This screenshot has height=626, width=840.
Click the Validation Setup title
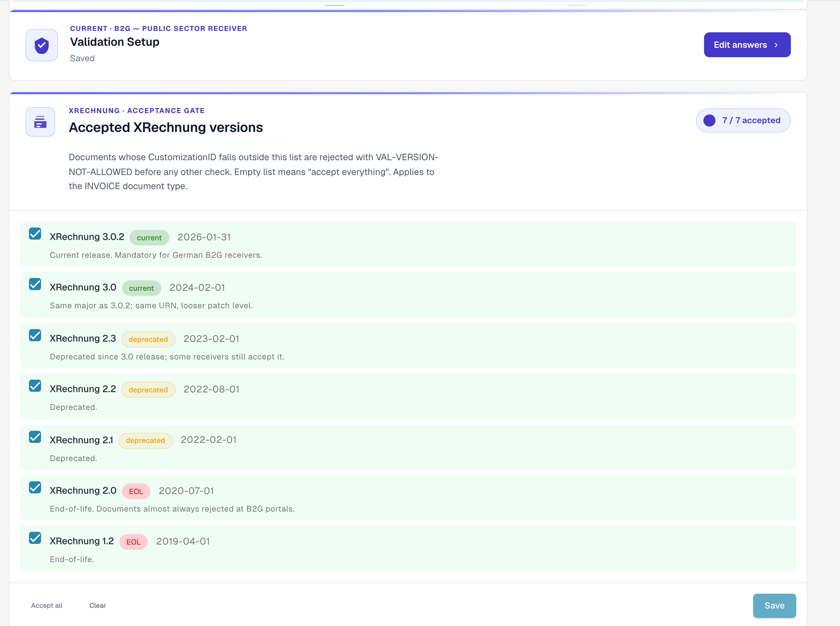coord(115,42)
